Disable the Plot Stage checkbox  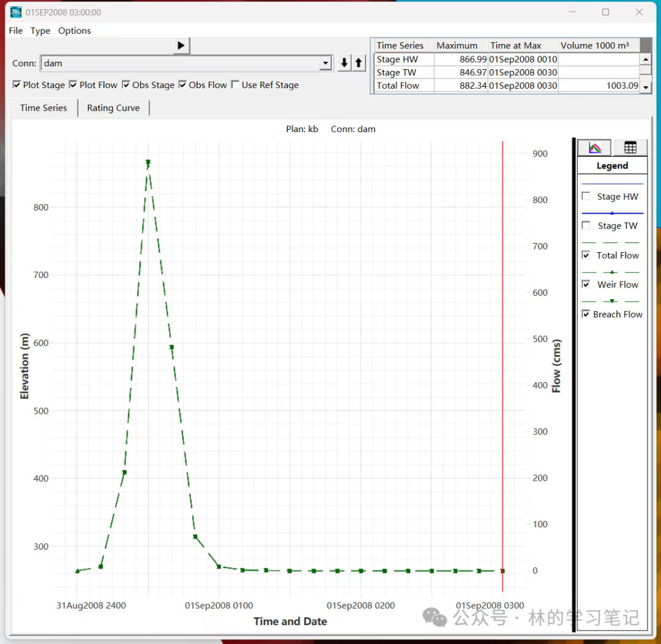[x=17, y=85]
